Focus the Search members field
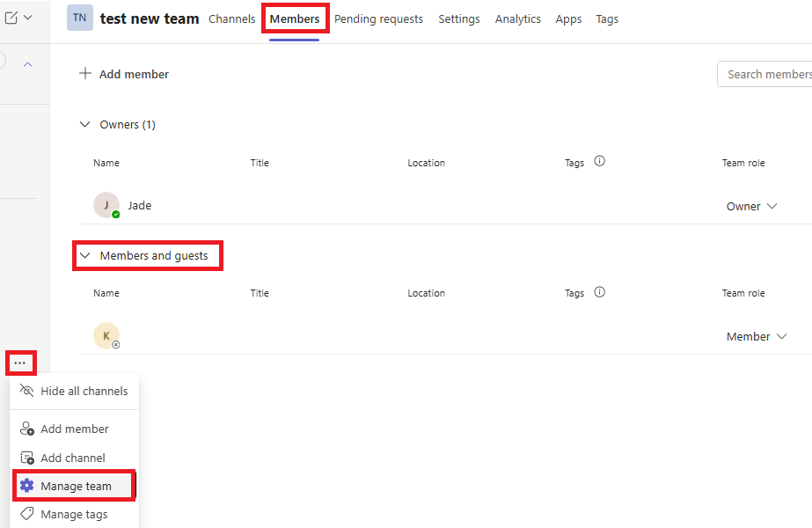Viewport: 812px width, 528px height. [764, 74]
